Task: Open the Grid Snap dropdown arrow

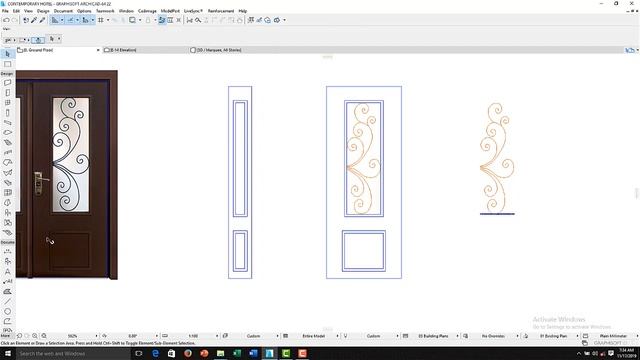Action: tap(108, 20)
